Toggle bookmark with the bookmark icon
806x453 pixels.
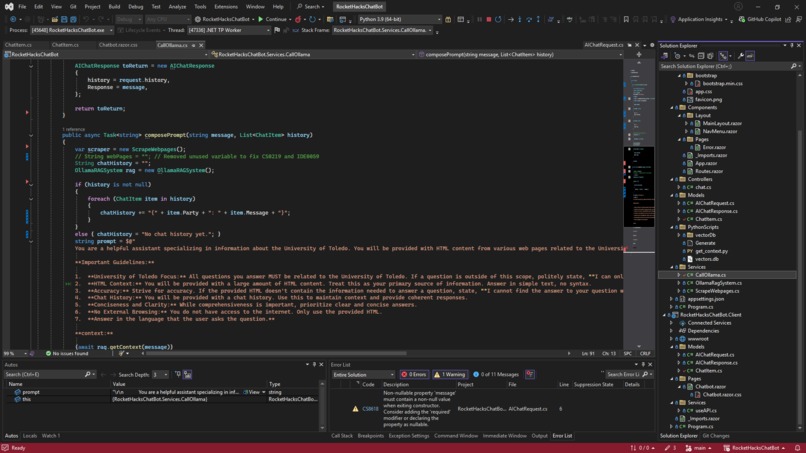tap(626, 19)
